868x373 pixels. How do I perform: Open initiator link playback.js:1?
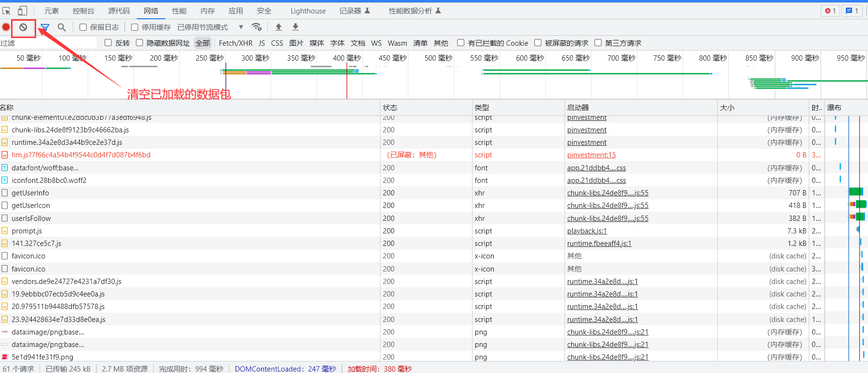[x=587, y=231]
